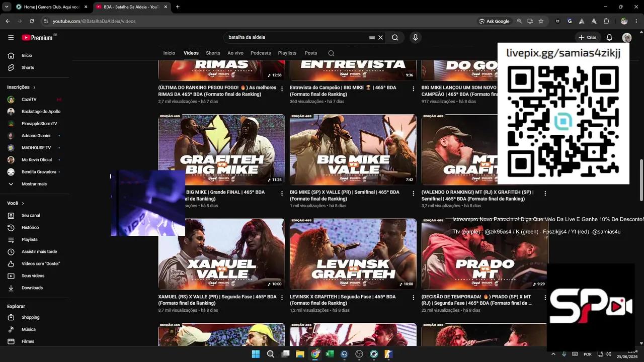
Task: Open the Windows Start menu
Action: point(256,354)
